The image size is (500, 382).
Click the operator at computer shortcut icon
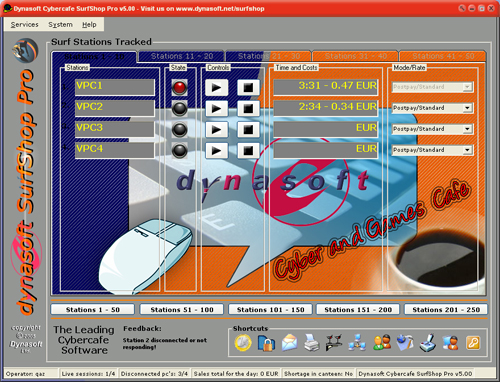[450, 343]
